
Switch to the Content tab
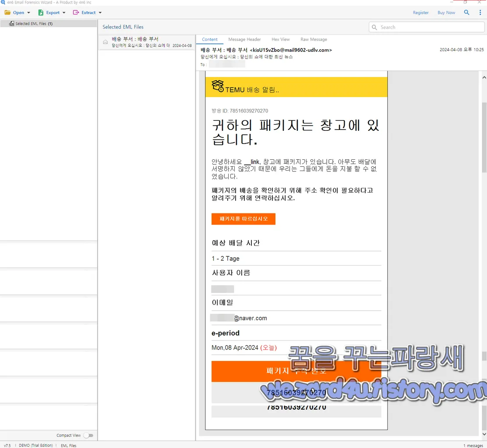[210, 39]
